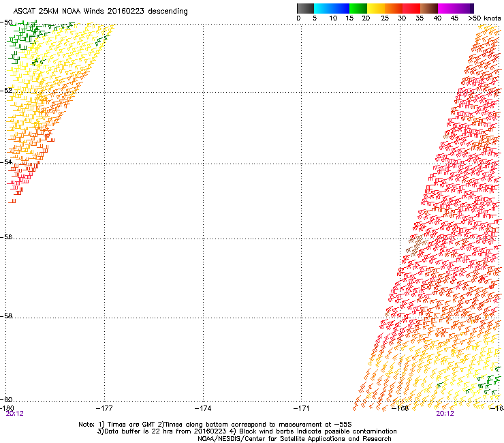
Task: Click the legend scale value '25'
Action: [x=385, y=18]
